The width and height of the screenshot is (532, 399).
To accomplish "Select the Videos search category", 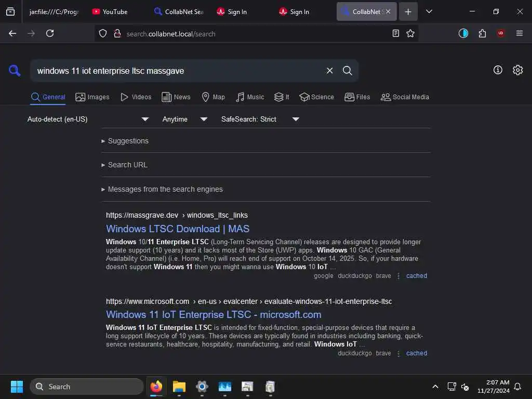I will click(136, 97).
